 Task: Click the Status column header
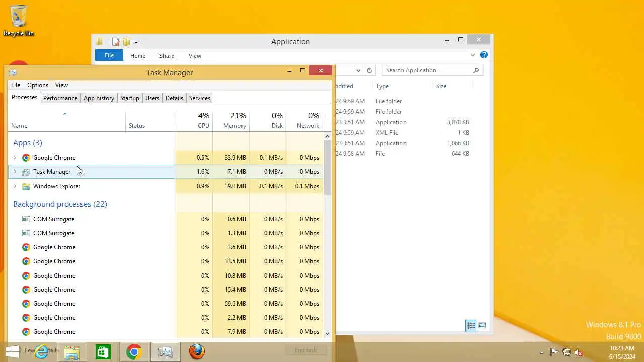[150, 121]
